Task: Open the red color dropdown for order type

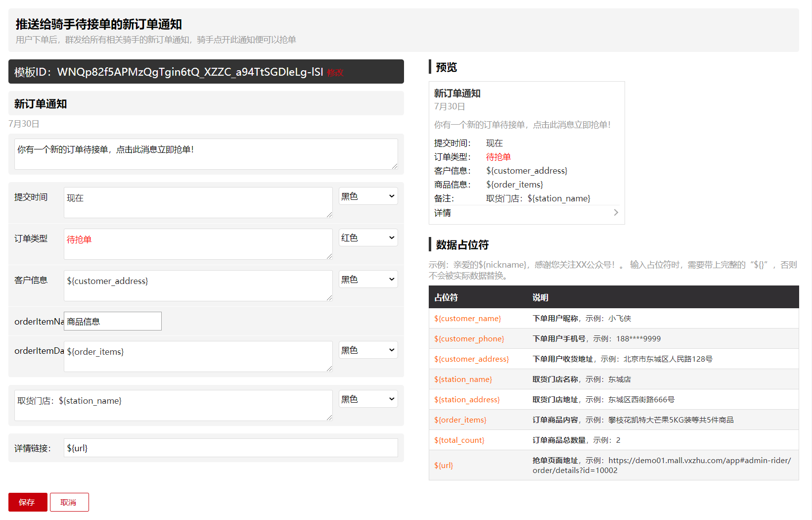Action: [368, 238]
